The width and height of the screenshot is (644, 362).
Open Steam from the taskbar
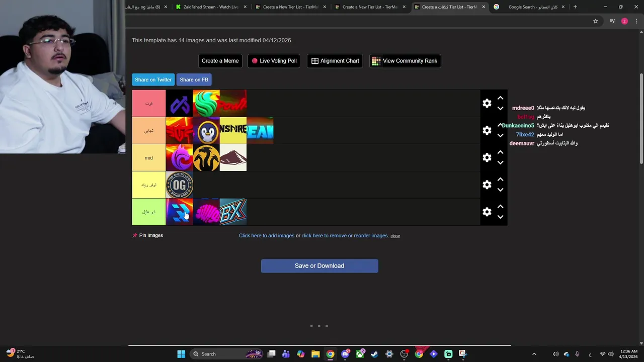374,354
